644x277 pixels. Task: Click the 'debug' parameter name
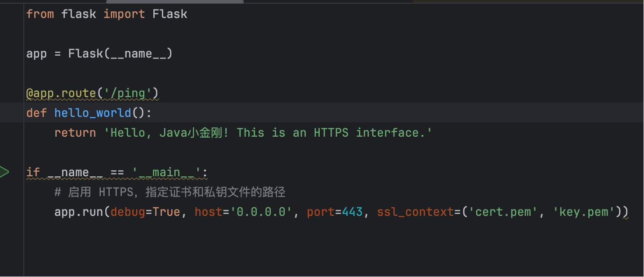(128, 212)
